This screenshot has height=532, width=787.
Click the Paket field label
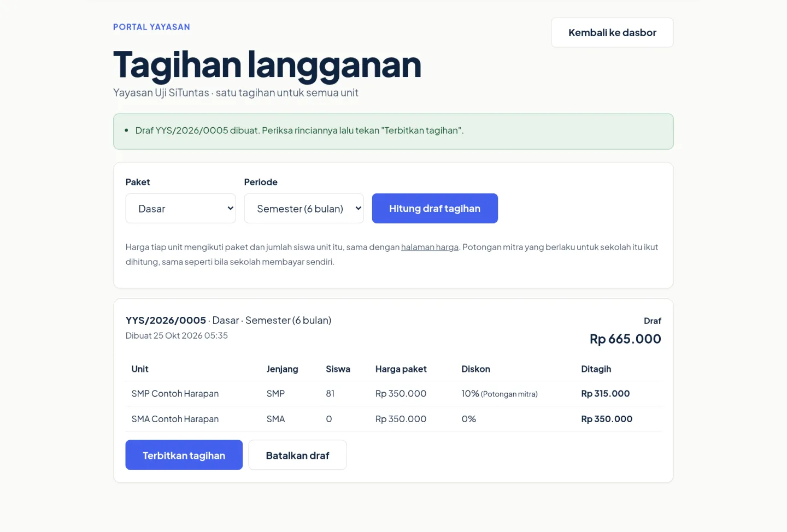point(138,182)
